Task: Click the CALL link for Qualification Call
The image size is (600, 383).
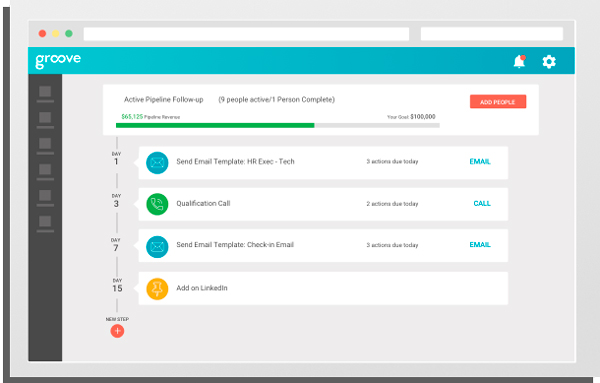Action: pyautogui.click(x=482, y=204)
